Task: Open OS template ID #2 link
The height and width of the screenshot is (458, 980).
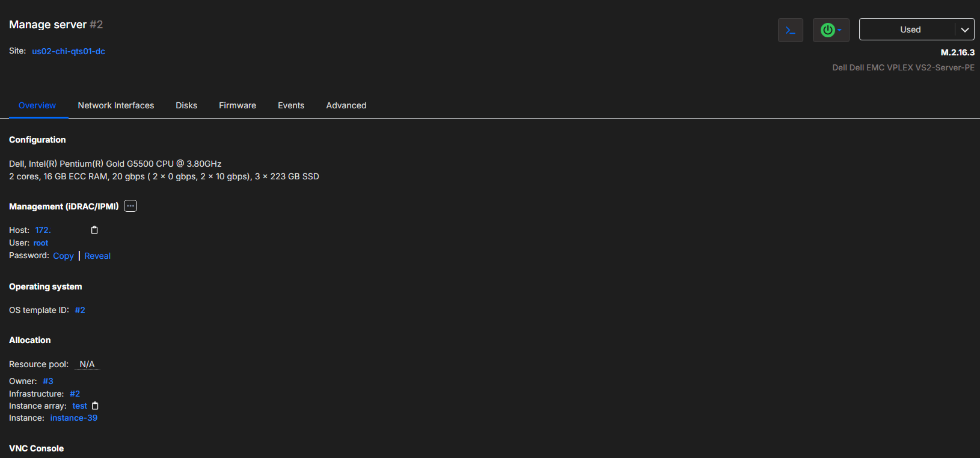Action: (x=80, y=310)
